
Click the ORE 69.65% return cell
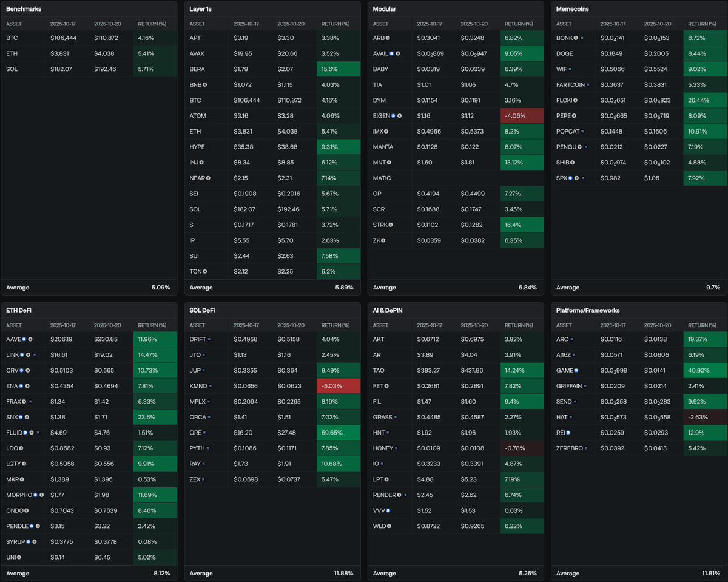click(338, 433)
